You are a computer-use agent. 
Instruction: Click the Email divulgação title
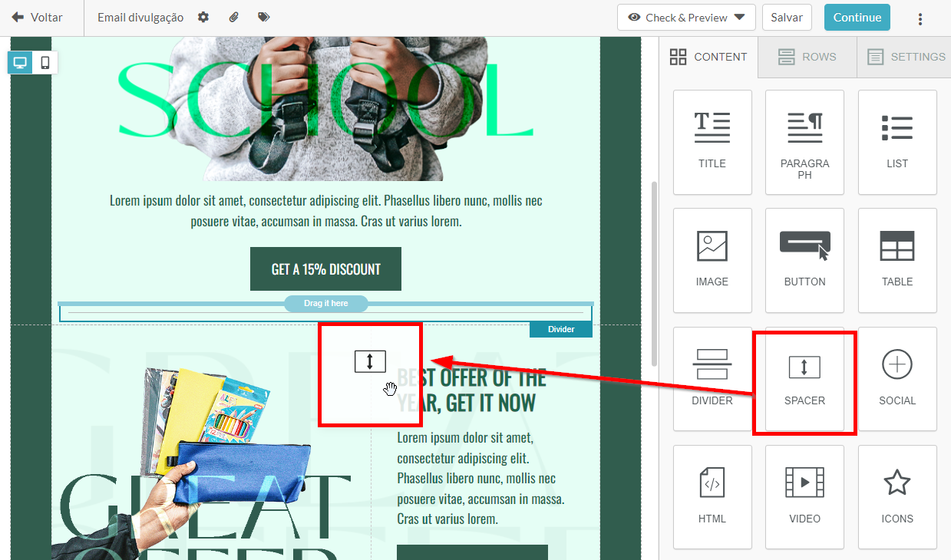(140, 18)
